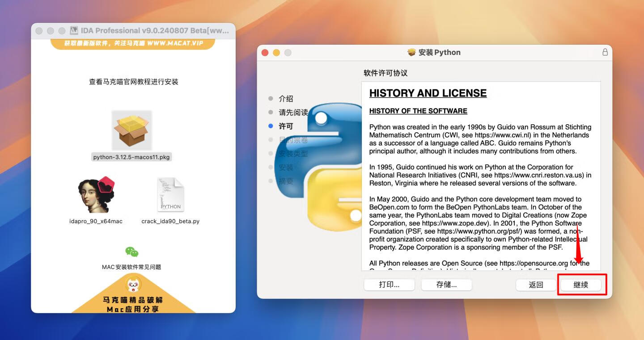Click the 返回 button

coord(536,285)
